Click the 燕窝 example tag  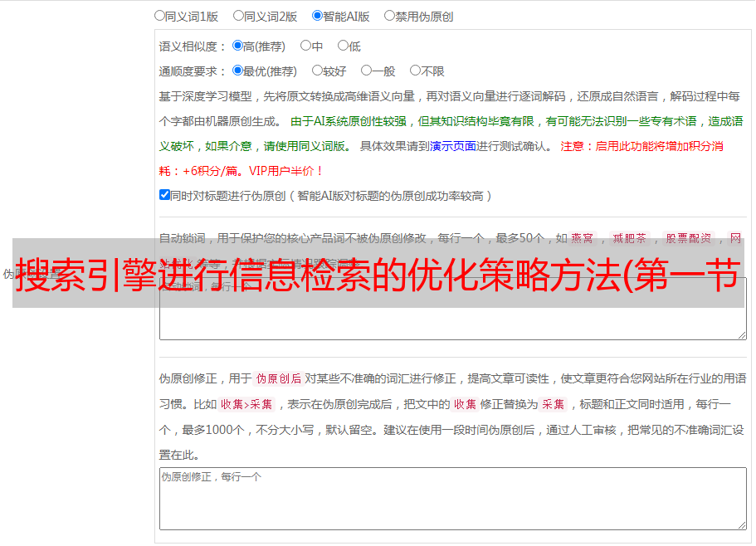(582, 238)
